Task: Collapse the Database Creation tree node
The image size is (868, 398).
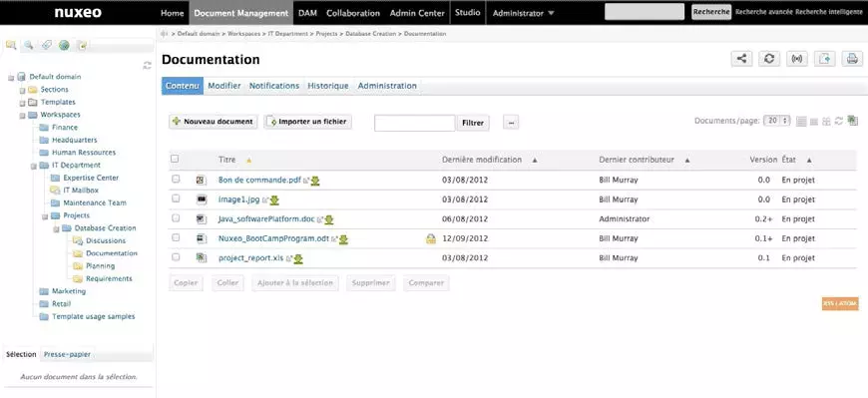Action: click(56, 228)
